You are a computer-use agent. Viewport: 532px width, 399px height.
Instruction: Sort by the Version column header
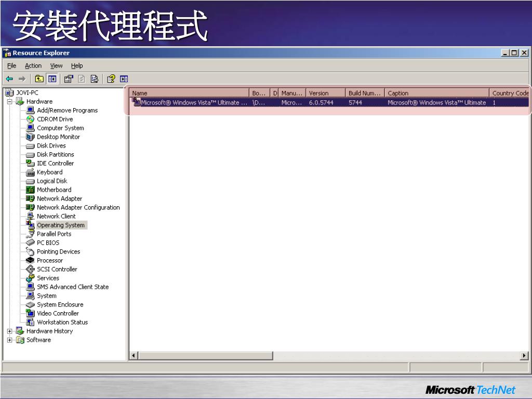326,93
